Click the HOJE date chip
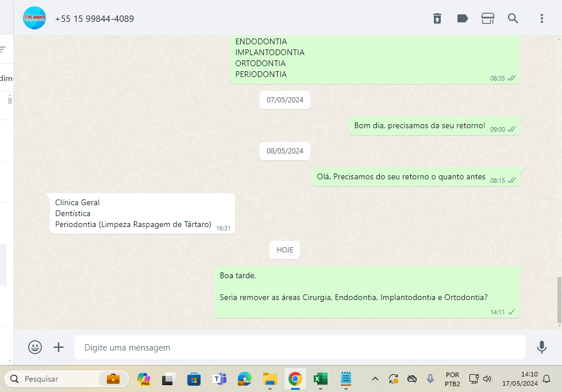562x392 pixels. coord(284,250)
